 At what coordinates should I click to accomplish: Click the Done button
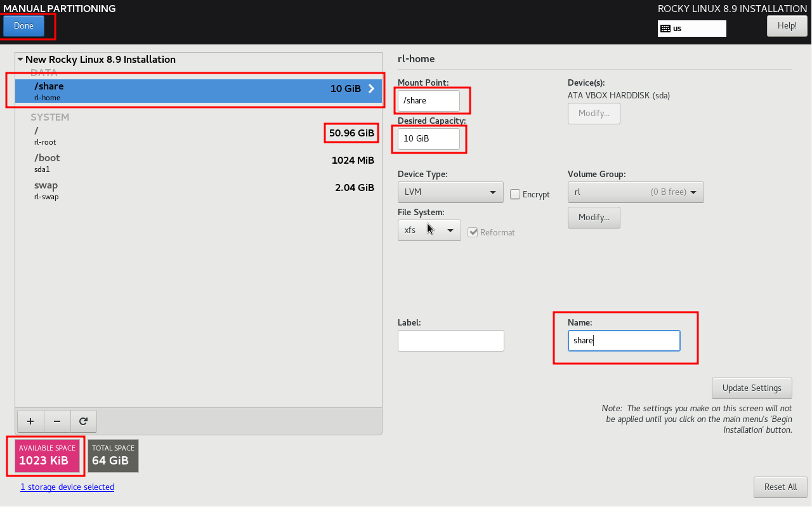coord(23,26)
